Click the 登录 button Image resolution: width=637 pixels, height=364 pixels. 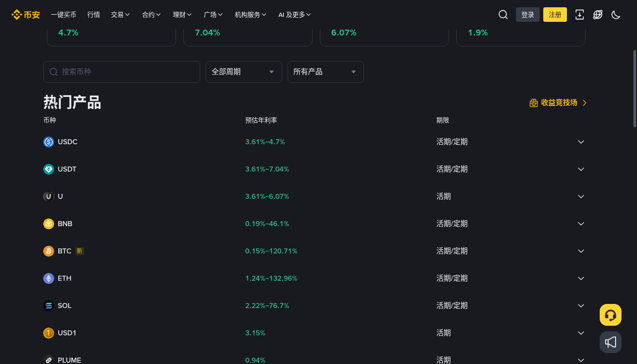528,15
